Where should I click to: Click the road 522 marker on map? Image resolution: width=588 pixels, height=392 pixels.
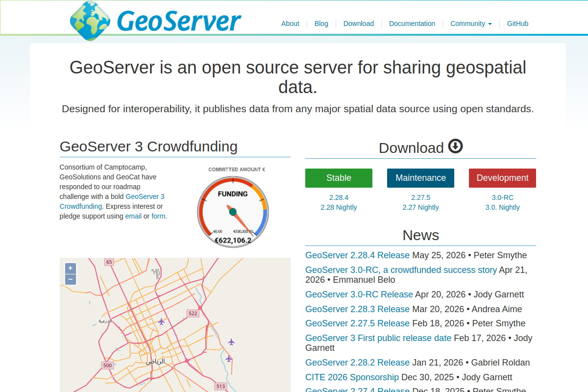pyautogui.click(x=193, y=313)
